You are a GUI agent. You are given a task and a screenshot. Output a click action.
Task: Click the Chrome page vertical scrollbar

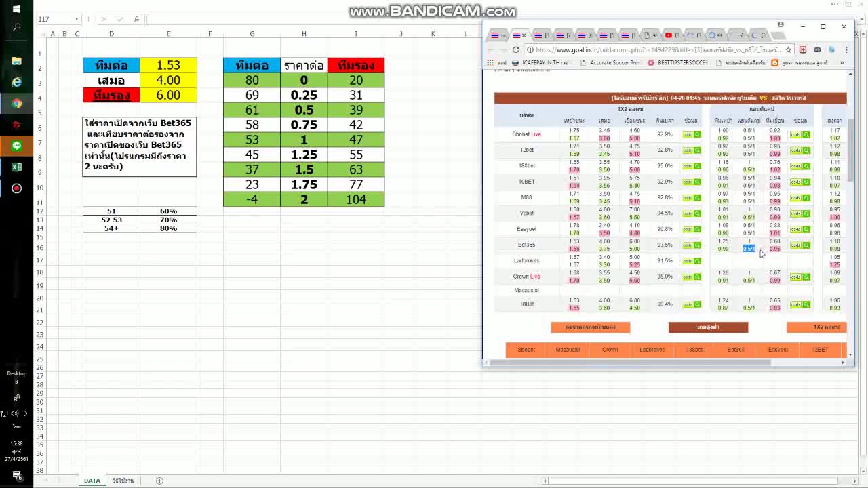(x=850, y=149)
